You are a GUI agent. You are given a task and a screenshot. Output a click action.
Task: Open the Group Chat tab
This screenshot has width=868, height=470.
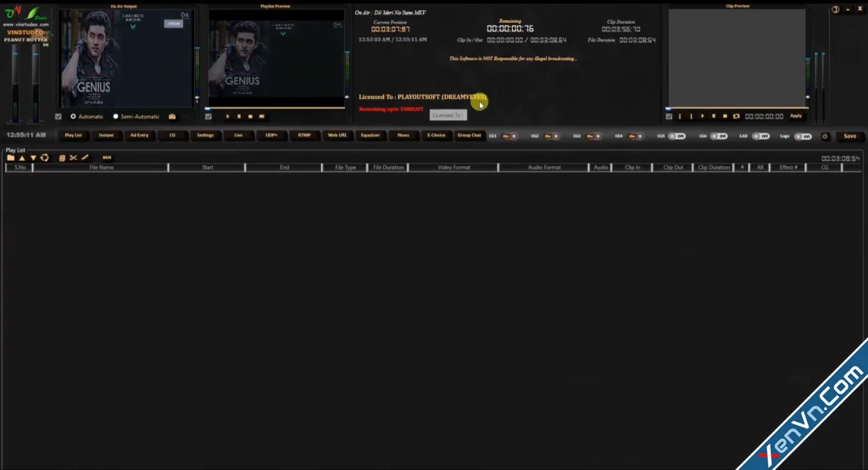coord(470,135)
